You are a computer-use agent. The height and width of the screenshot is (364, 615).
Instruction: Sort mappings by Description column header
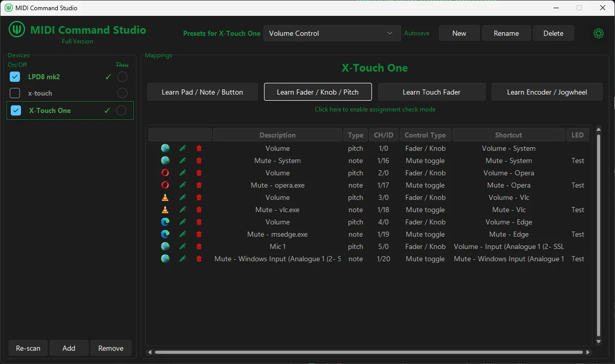277,135
